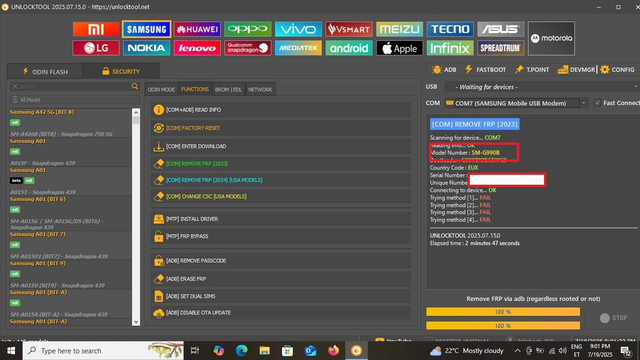Open the Vsmart brand icon

click(x=349, y=29)
